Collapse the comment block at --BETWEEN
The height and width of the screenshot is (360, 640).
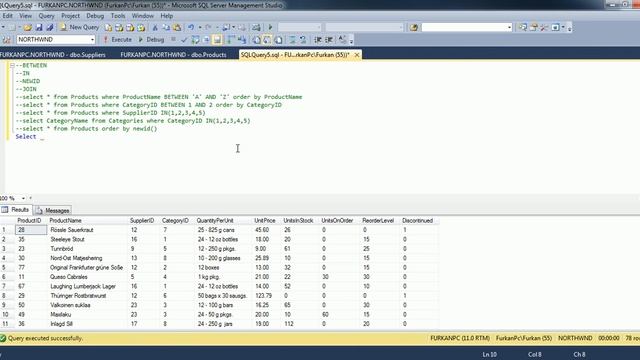coord(12,65)
